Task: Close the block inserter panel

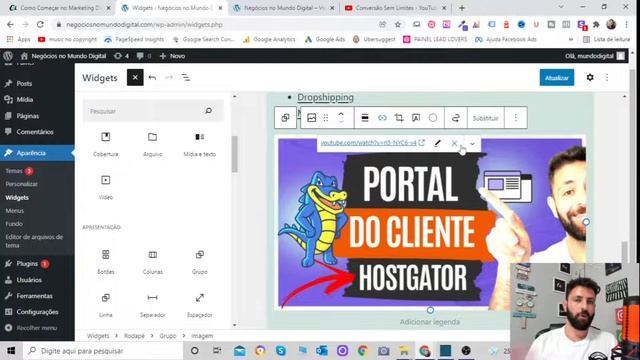Action: pyautogui.click(x=135, y=78)
